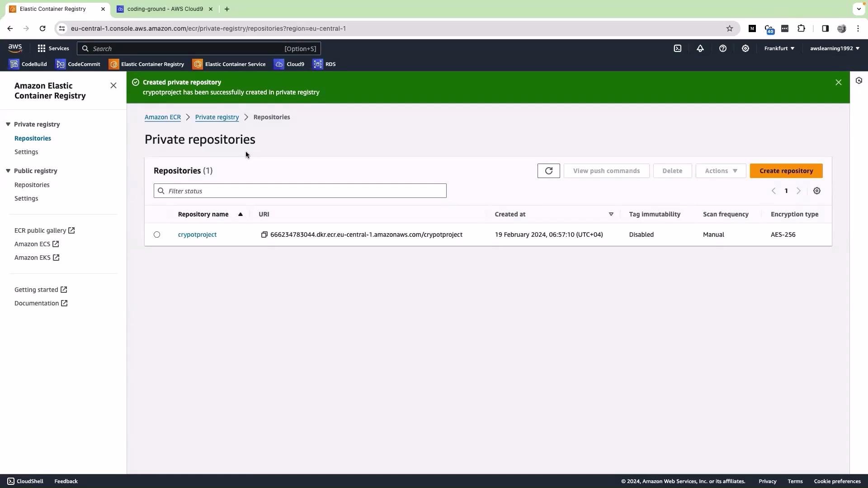Open Private registry Settings nav item

coord(26,152)
